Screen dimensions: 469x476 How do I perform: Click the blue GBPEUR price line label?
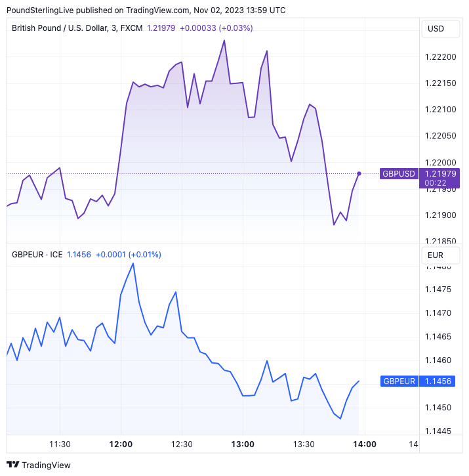[399, 381]
